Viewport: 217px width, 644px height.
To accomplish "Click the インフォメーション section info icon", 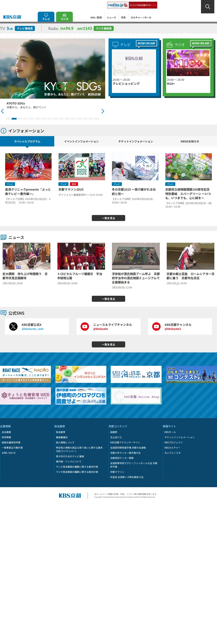I will [4, 131].
